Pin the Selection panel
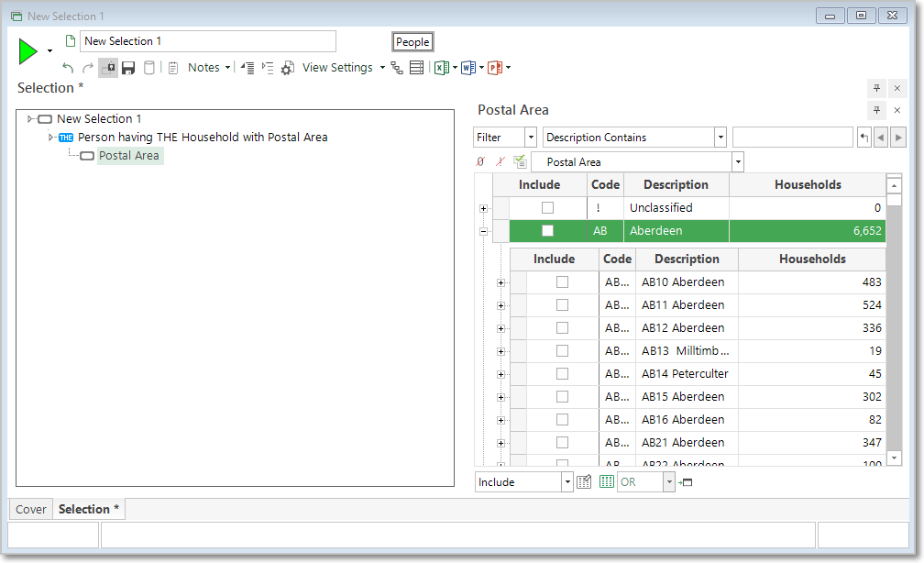 tap(877, 88)
